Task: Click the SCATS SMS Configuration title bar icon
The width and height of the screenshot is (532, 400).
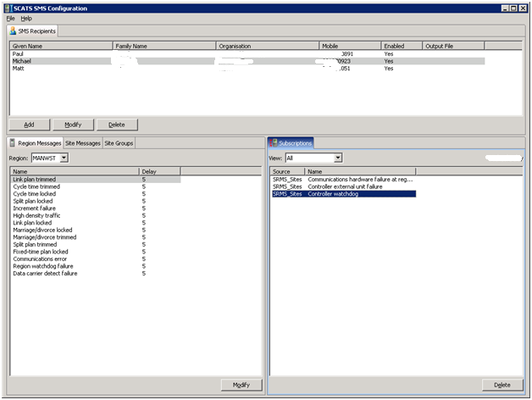Action: pyautogui.click(x=7, y=7)
